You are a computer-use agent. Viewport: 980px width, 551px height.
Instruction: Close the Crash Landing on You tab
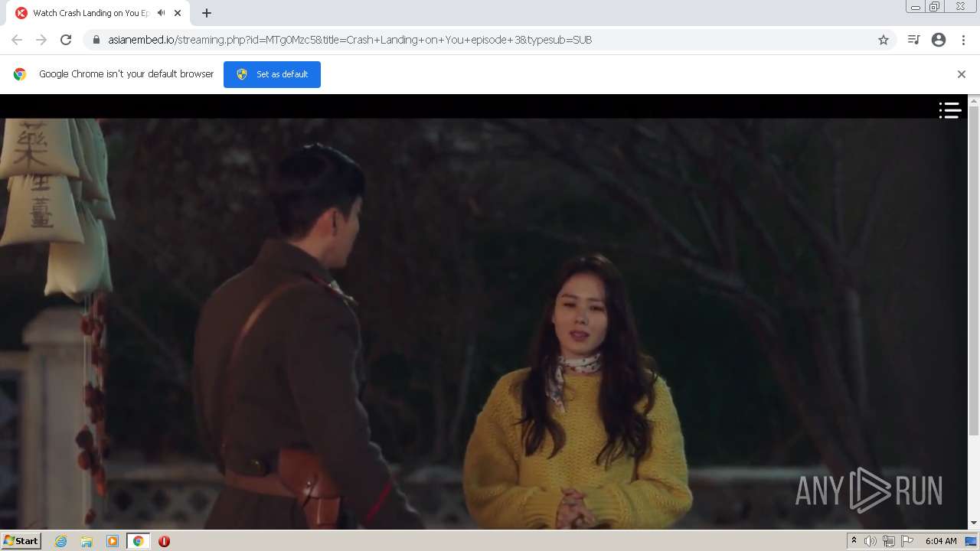point(179,13)
